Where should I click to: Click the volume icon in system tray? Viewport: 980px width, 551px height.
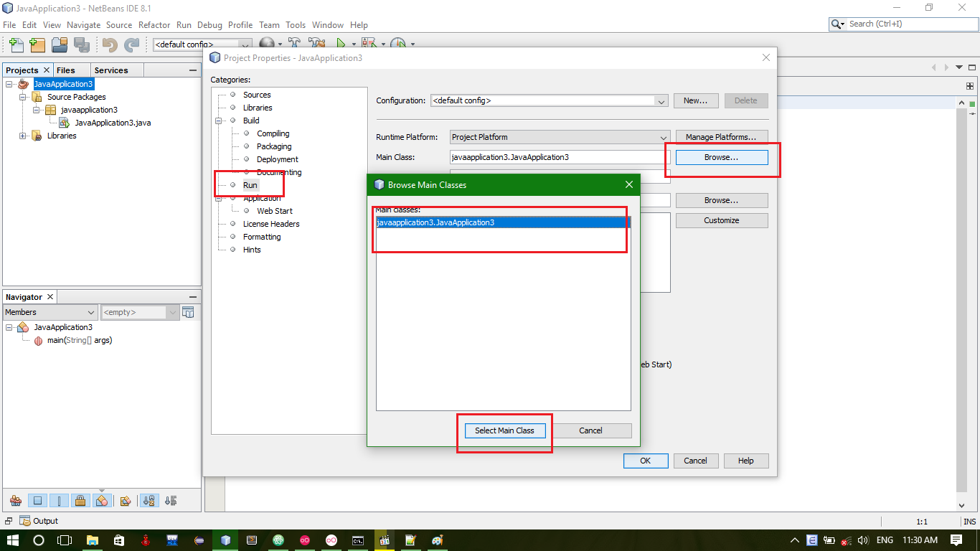coord(863,540)
